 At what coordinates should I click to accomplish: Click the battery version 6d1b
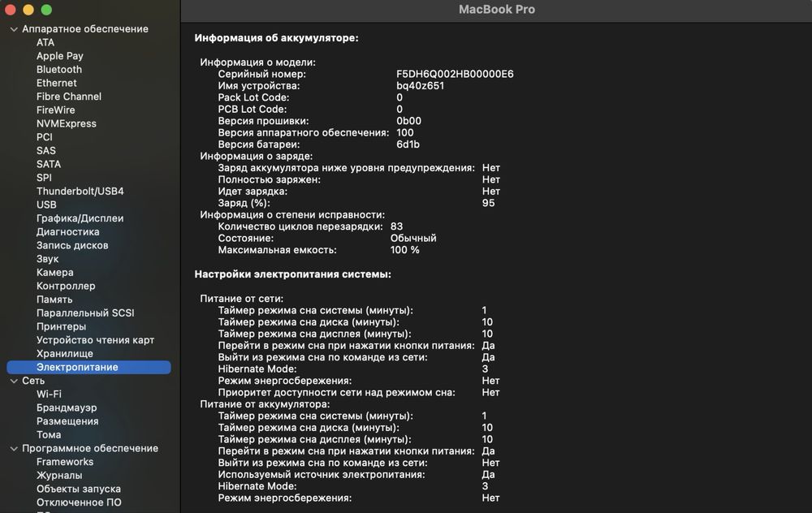coord(408,144)
